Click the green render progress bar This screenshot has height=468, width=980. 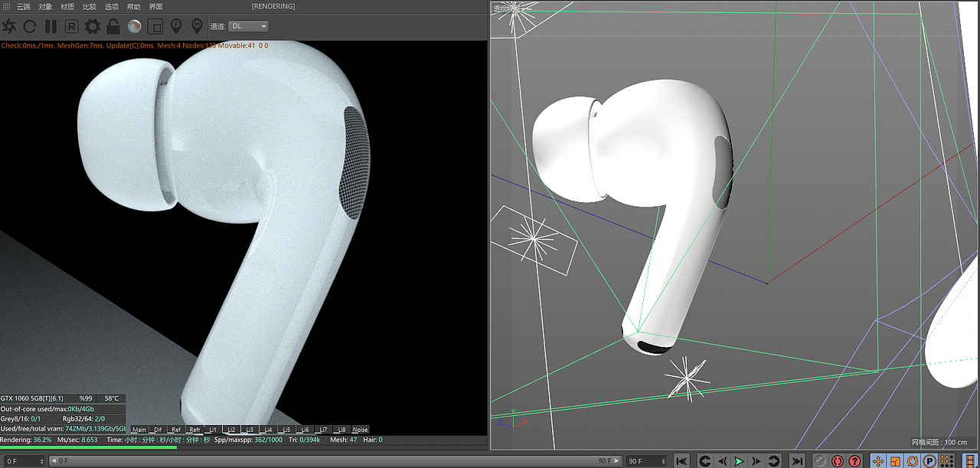[x=88, y=447]
